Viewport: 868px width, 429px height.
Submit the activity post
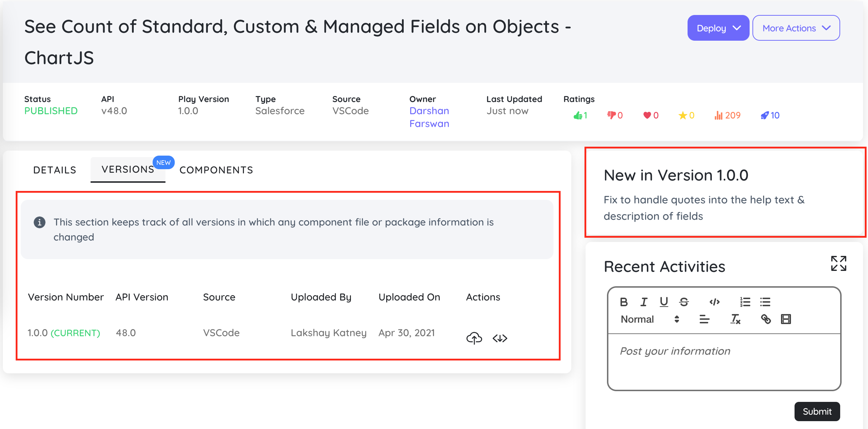(817, 412)
